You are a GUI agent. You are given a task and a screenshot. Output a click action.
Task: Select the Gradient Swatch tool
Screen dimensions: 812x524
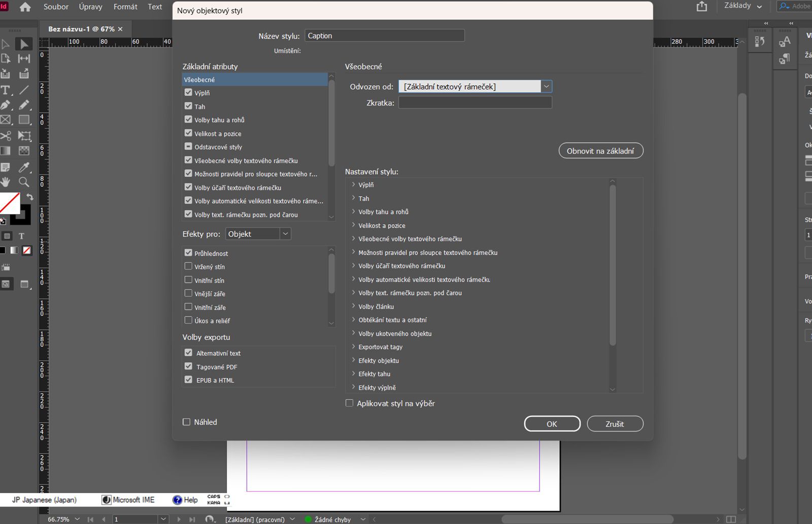(x=6, y=151)
